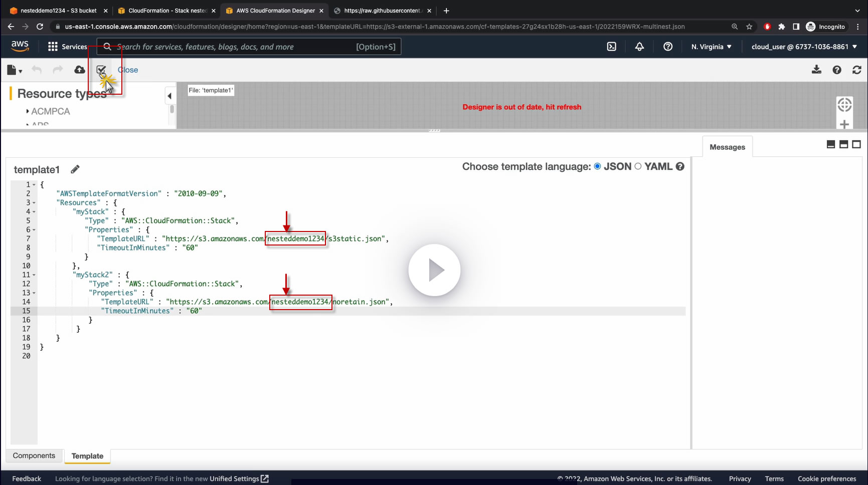Validate template with the checkmark icon
This screenshot has width=868, height=485.
click(101, 70)
